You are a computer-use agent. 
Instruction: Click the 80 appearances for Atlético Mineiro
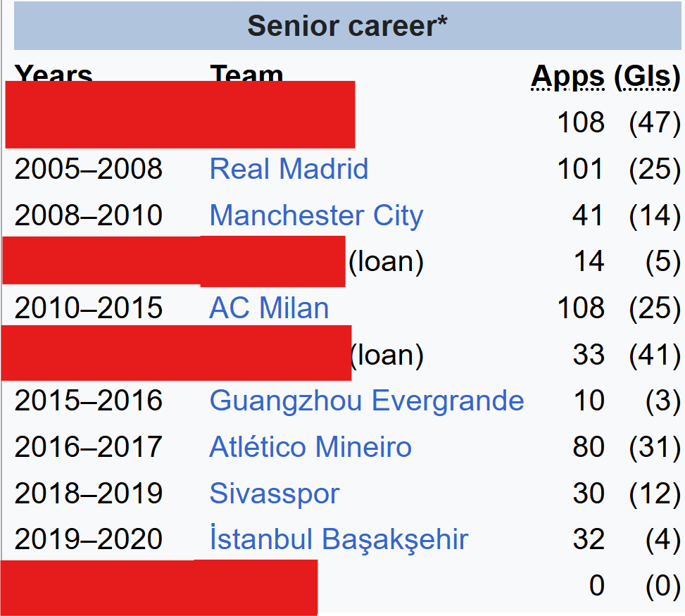click(x=588, y=447)
